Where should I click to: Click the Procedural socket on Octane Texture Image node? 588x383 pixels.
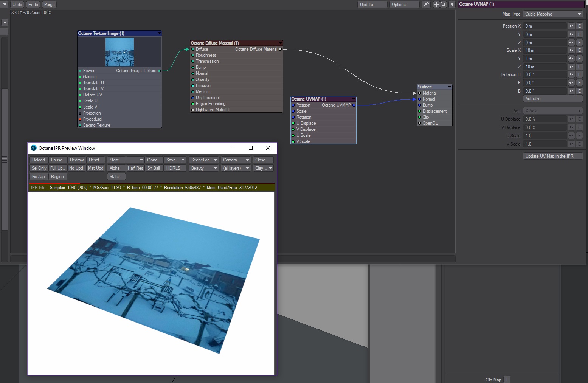80,119
